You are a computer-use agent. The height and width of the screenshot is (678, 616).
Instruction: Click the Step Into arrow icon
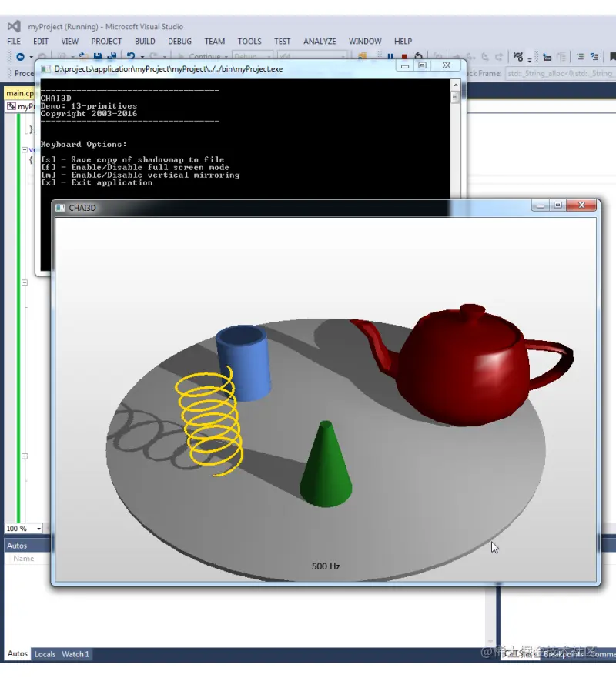[x=470, y=57]
